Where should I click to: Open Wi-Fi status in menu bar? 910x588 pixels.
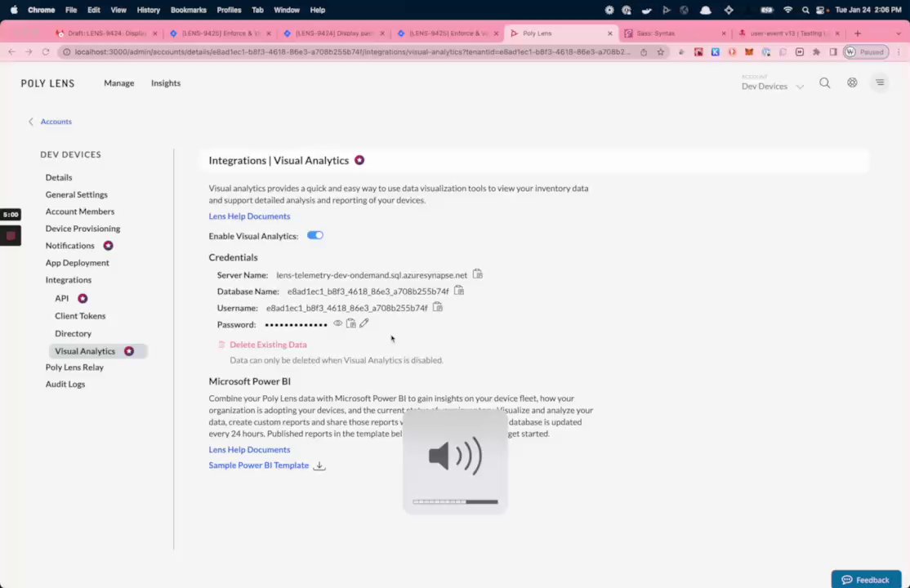tap(787, 10)
